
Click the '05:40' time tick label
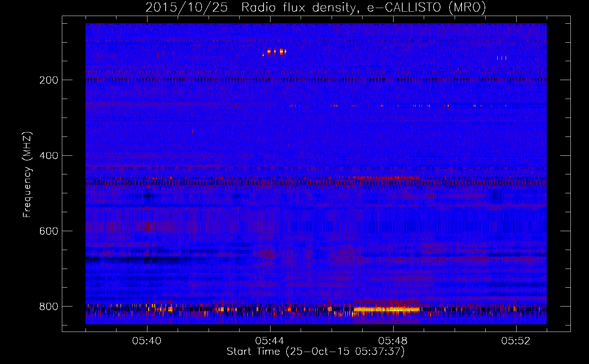click(x=147, y=341)
